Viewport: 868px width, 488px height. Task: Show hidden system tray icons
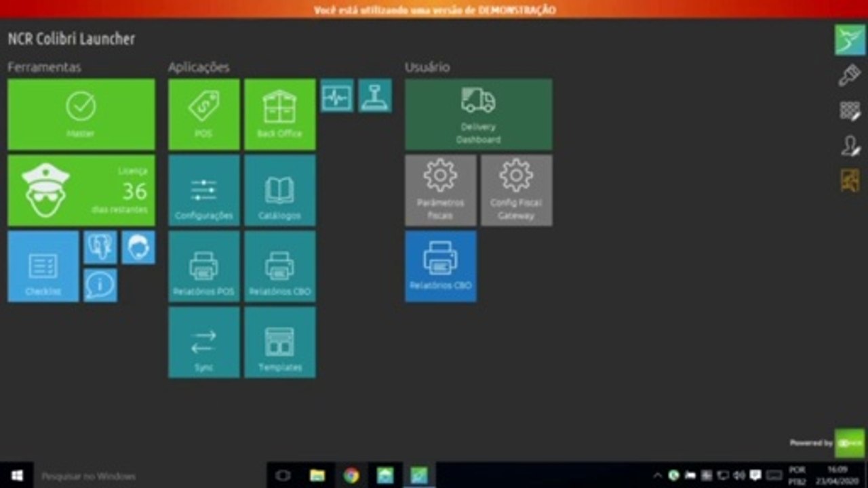coord(657,476)
